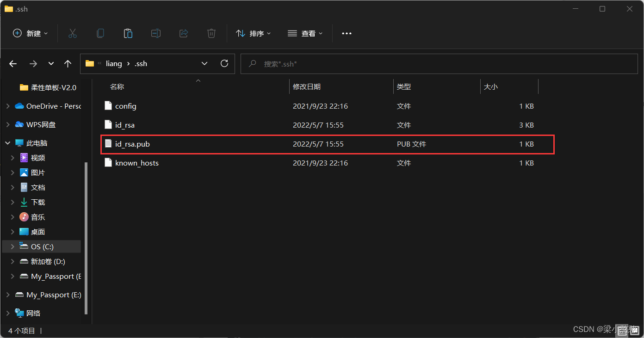Viewport: 644px width, 338px height.
Task: Click the Copy icon in toolbar
Action: 100,33
